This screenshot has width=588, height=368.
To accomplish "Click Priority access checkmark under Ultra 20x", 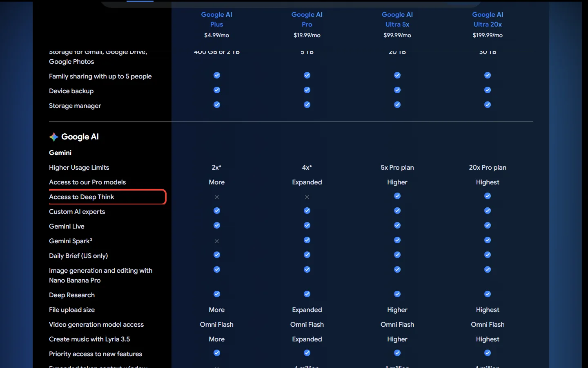I will coord(488,353).
